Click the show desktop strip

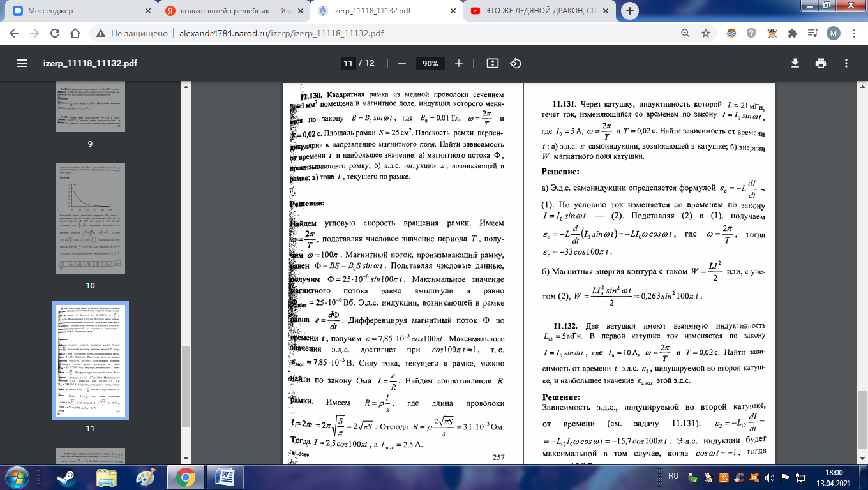pyautogui.click(x=863, y=477)
